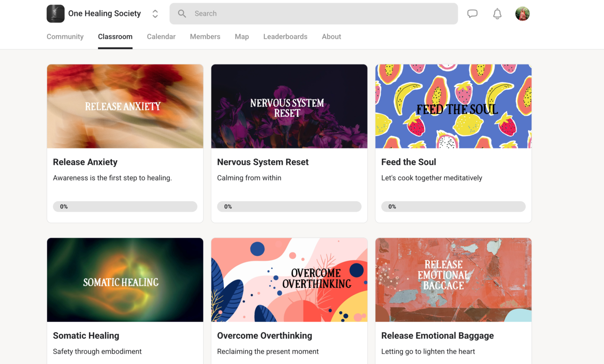Screen dimensions: 604x364
Task: Click the Nervous System Reset course title
Action: click(263, 162)
